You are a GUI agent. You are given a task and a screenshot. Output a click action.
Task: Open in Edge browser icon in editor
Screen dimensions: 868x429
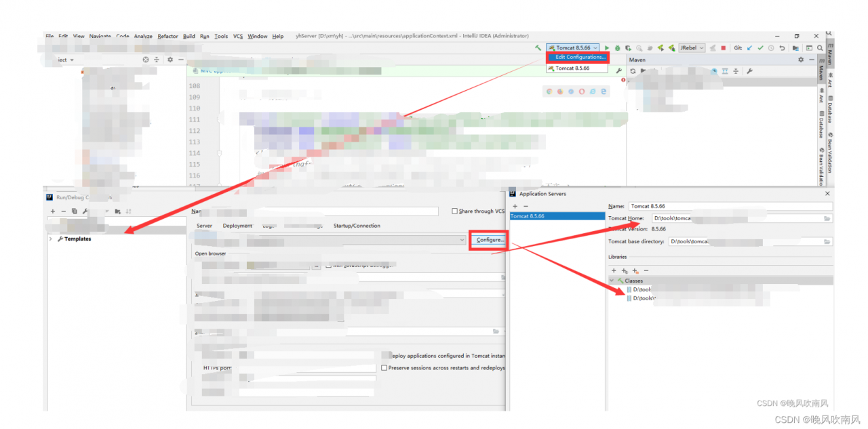(x=604, y=91)
